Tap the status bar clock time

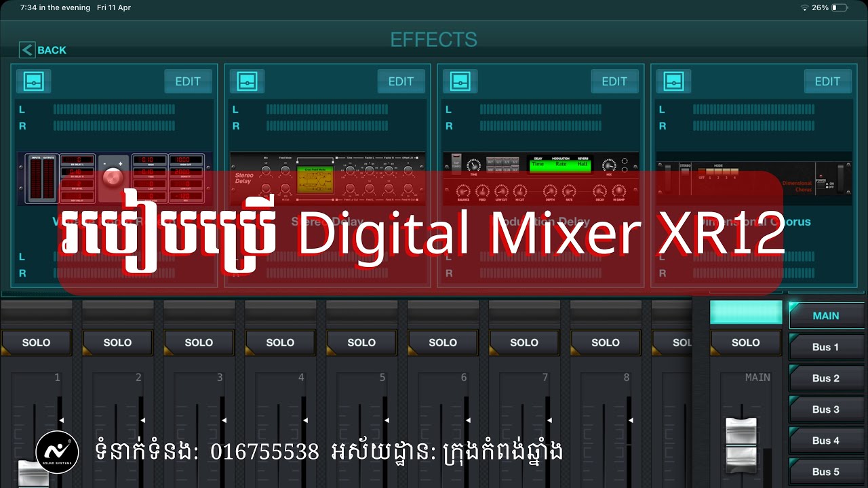click(55, 8)
